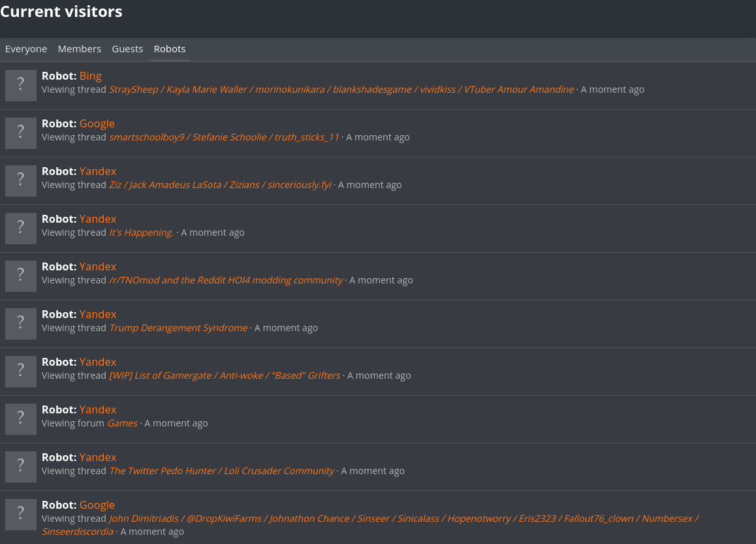The image size is (756, 544).
Task: Open the Trump Derangement Syndrome thread
Action: [178, 328]
